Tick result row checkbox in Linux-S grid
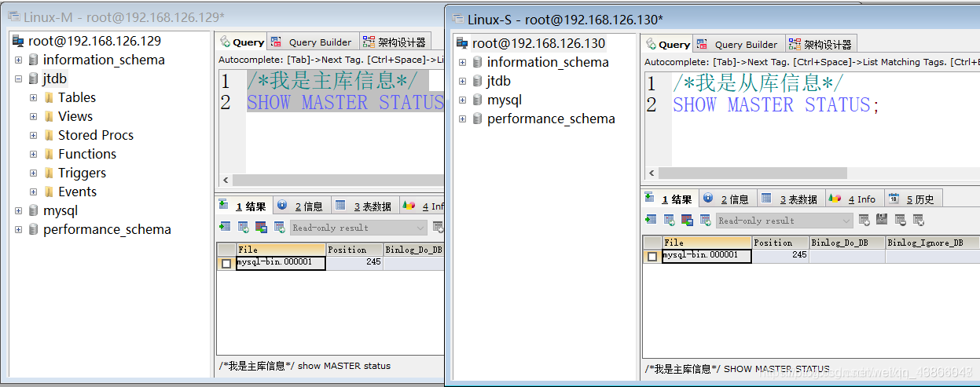 tap(652, 257)
